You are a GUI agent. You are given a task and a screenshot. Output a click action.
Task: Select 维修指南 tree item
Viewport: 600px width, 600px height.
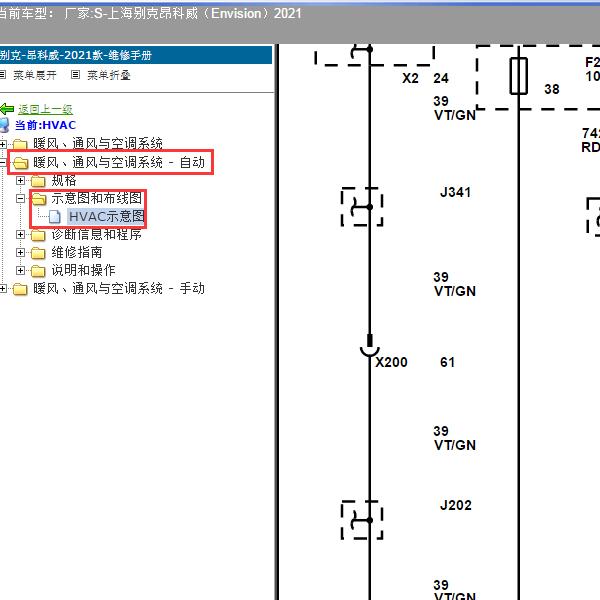[x=77, y=252]
